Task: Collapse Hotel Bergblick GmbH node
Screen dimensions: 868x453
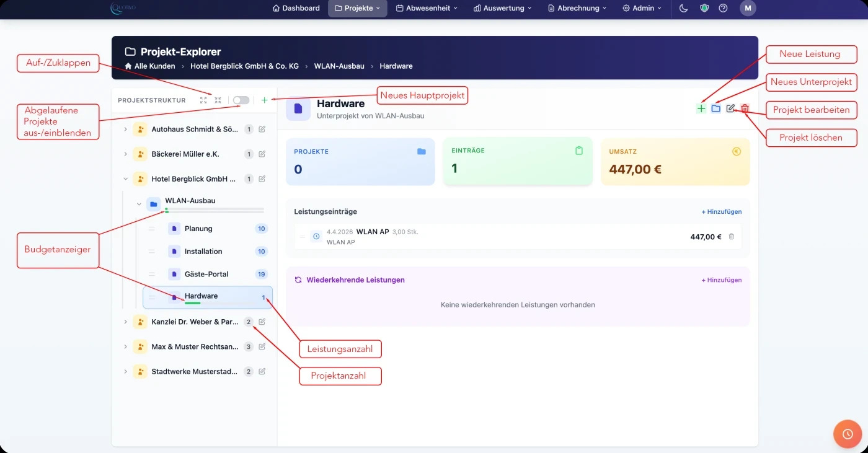Action: (125, 179)
